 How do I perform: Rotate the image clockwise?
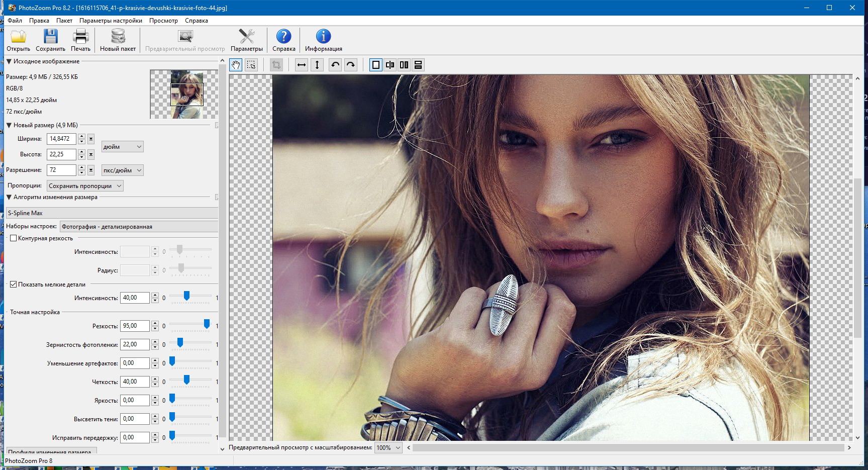click(351, 65)
